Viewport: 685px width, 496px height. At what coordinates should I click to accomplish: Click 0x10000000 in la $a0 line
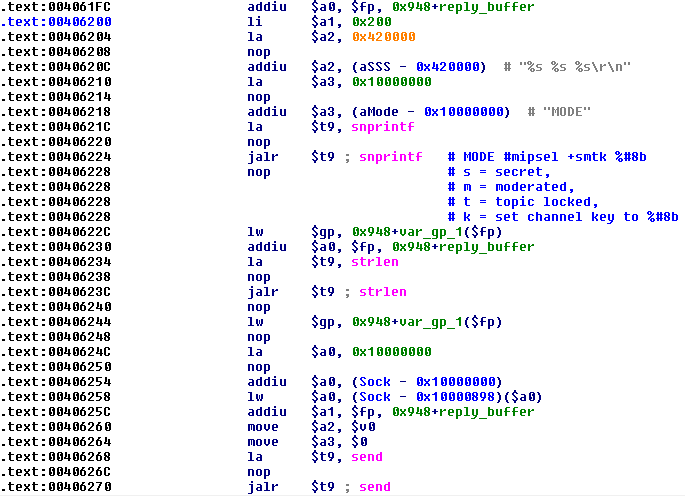tap(391, 352)
